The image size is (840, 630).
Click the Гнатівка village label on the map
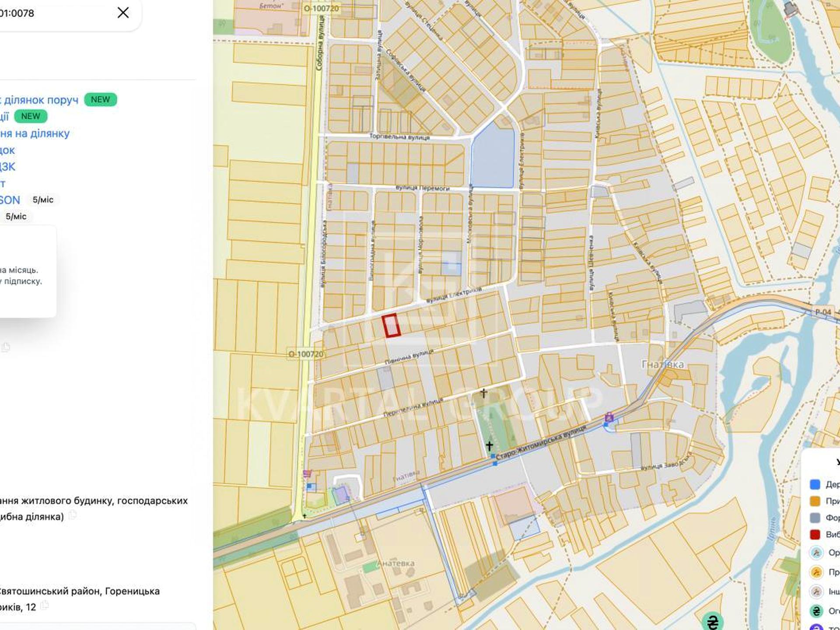[x=662, y=364]
